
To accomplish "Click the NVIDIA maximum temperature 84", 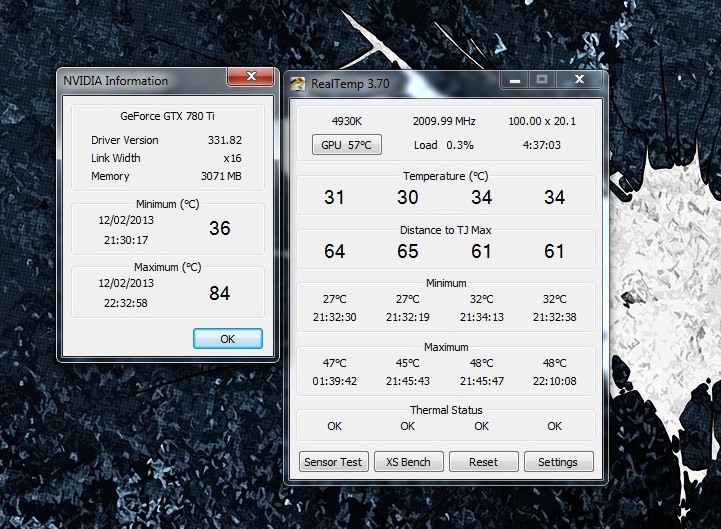I will coord(220,293).
